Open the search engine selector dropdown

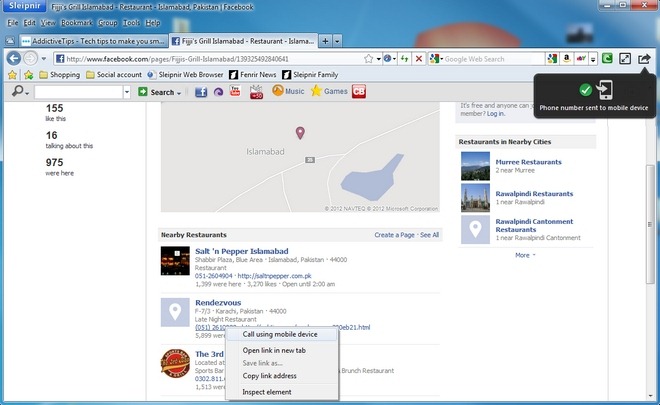tap(436, 59)
